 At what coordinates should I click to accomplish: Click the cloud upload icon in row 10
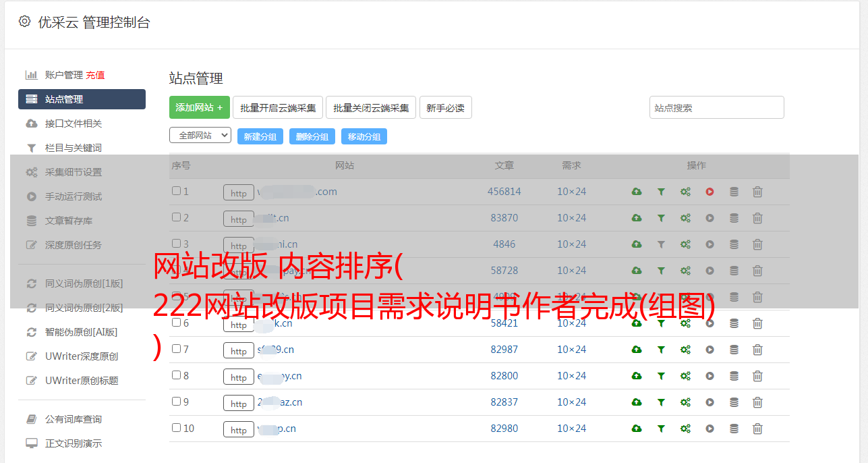point(637,429)
